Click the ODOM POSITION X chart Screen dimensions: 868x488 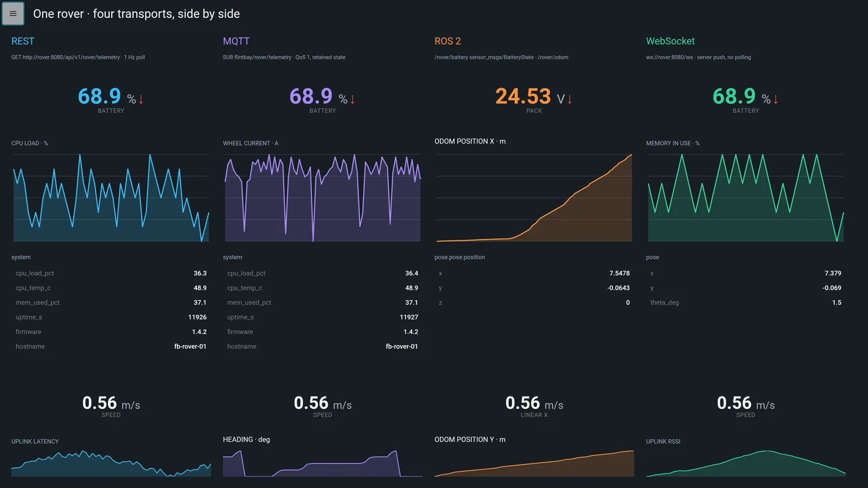pyautogui.click(x=534, y=198)
